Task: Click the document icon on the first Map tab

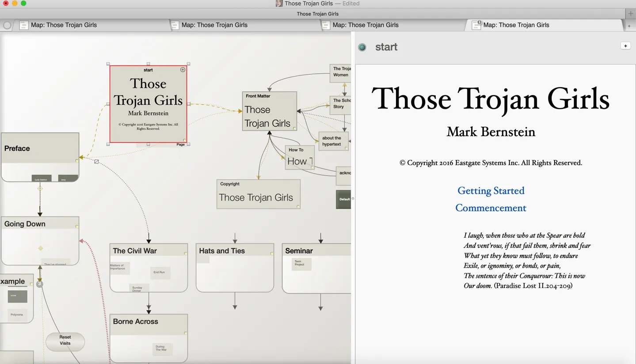Action: (24, 25)
